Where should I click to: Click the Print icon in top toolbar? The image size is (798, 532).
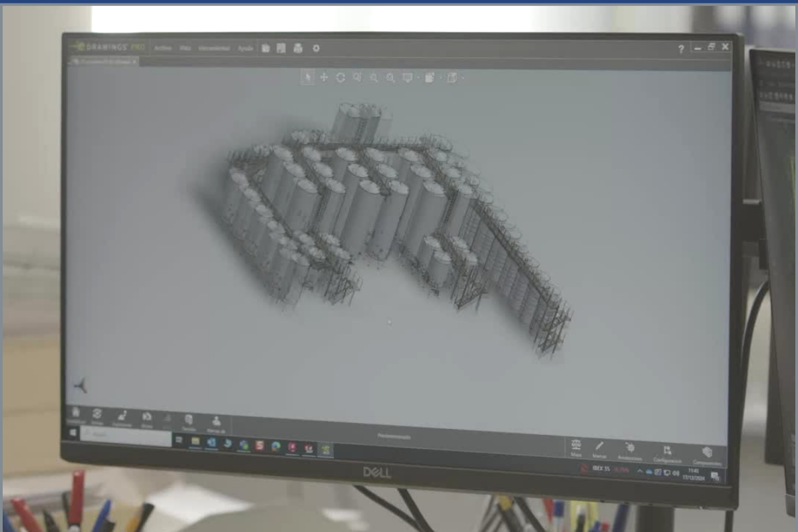(298, 48)
